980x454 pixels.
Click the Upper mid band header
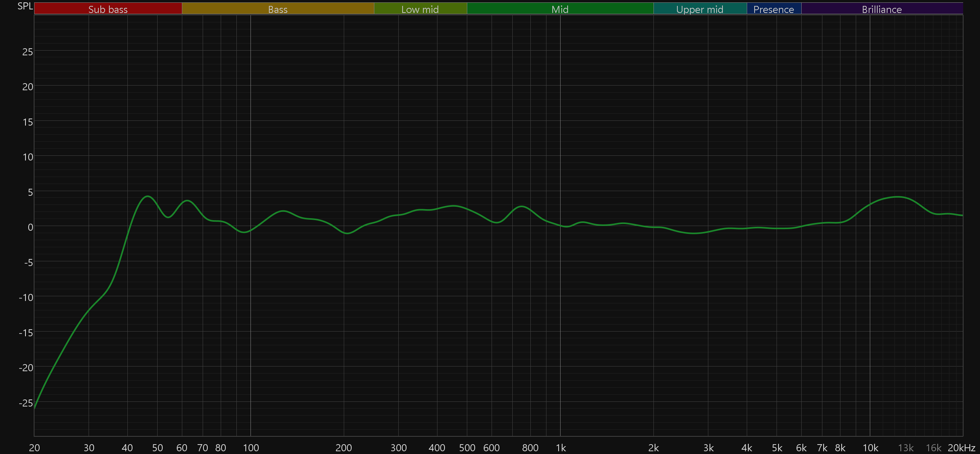tap(700, 9)
